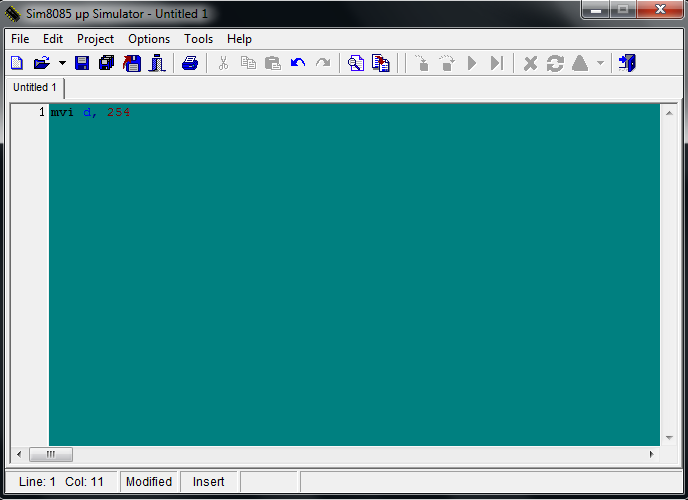688x500 pixels.
Task: Click the Sim8085 title bar app icon
Action: pyautogui.click(x=13, y=14)
